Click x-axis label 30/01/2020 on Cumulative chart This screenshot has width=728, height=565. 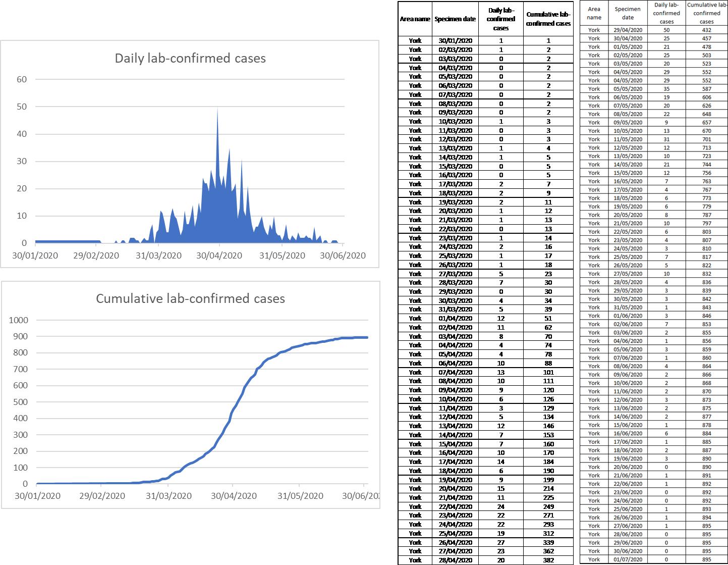37,496
